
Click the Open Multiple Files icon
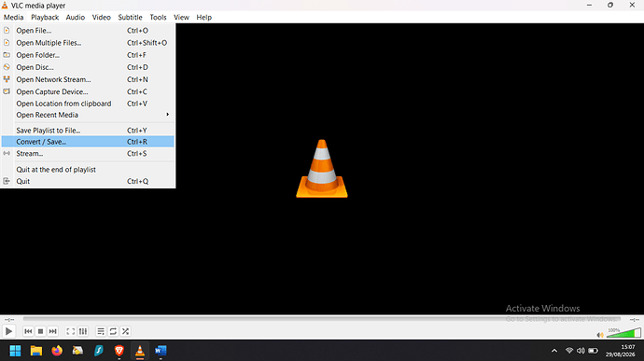tap(7, 42)
